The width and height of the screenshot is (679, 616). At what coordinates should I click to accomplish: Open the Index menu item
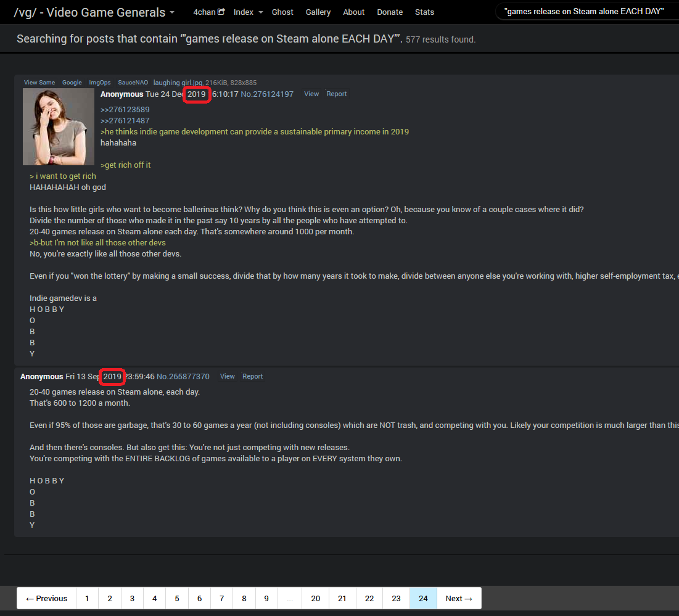tap(244, 12)
